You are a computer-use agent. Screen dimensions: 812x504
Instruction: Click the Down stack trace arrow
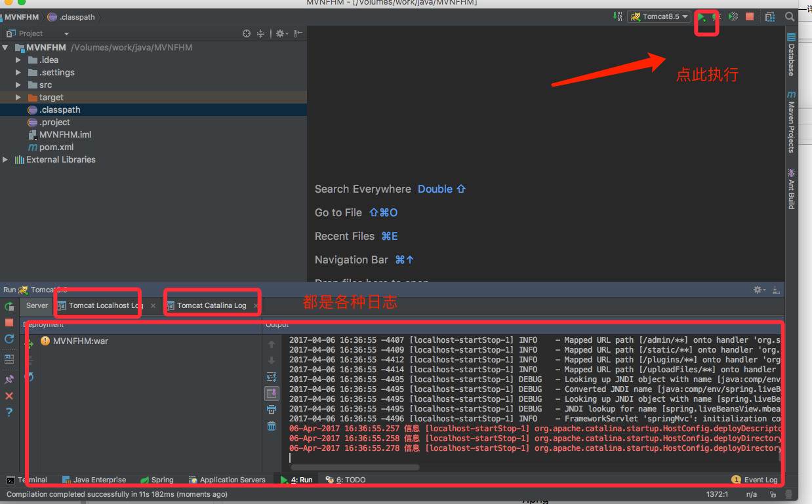[x=272, y=360]
